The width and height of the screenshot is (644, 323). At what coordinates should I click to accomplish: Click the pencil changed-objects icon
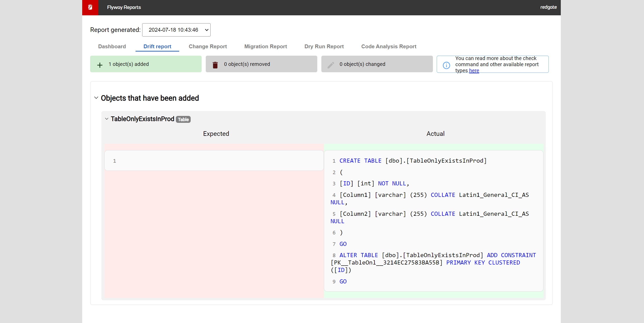pyautogui.click(x=331, y=65)
